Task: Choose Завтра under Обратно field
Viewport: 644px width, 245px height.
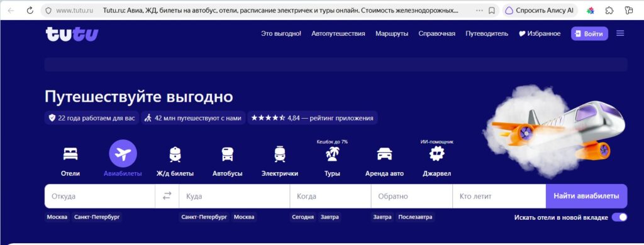Action: pos(382,217)
